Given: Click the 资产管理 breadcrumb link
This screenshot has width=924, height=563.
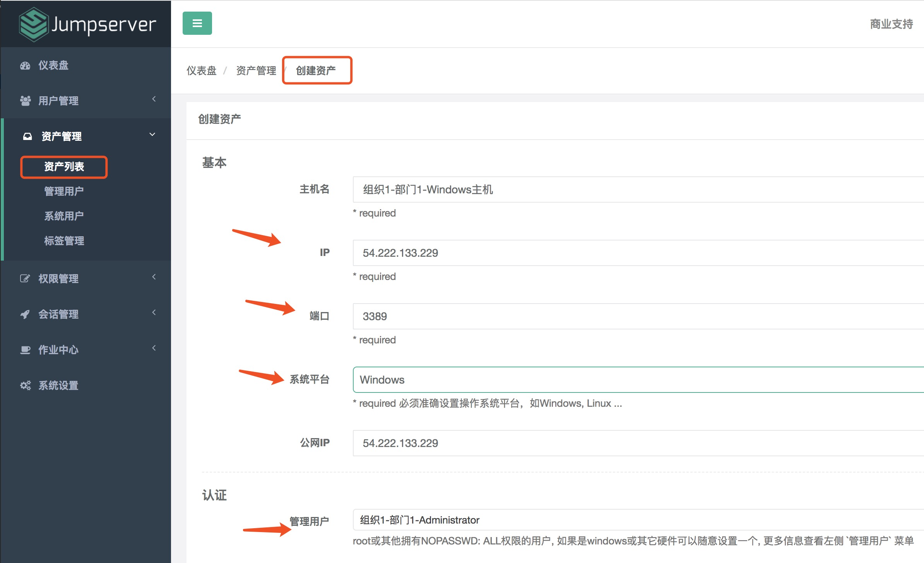Looking at the screenshot, I should [256, 71].
